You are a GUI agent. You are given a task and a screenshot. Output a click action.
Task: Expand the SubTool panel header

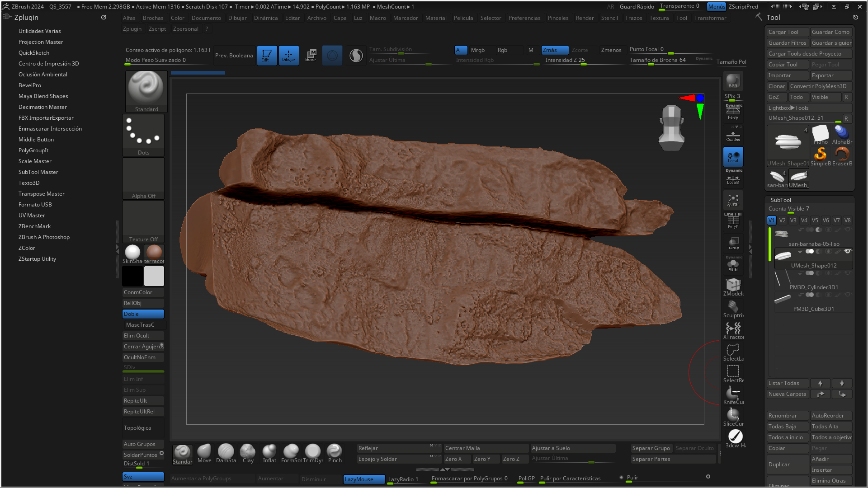(781, 200)
